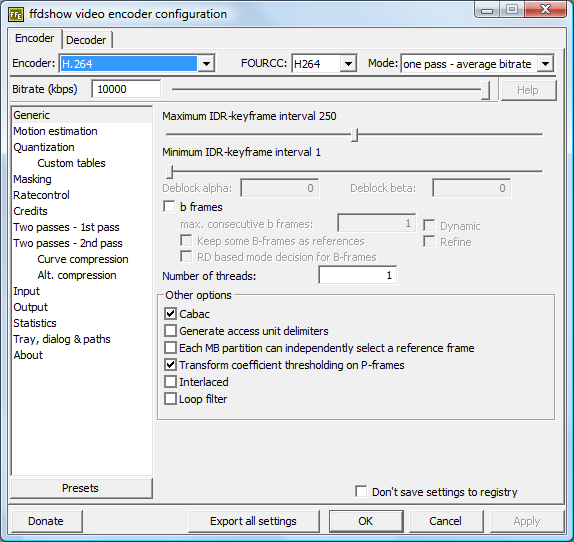Select the Custom tables entry
This screenshot has width=574, height=542.
coord(71,163)
